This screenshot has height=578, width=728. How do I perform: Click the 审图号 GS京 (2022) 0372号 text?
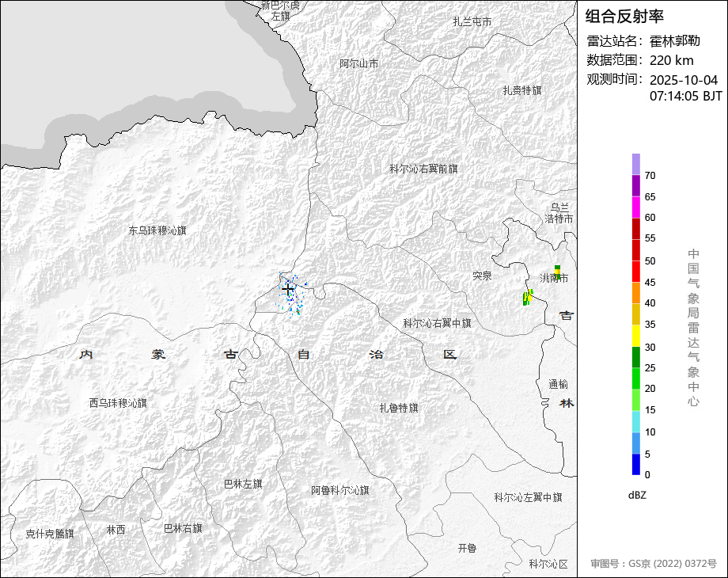(653, 564)
